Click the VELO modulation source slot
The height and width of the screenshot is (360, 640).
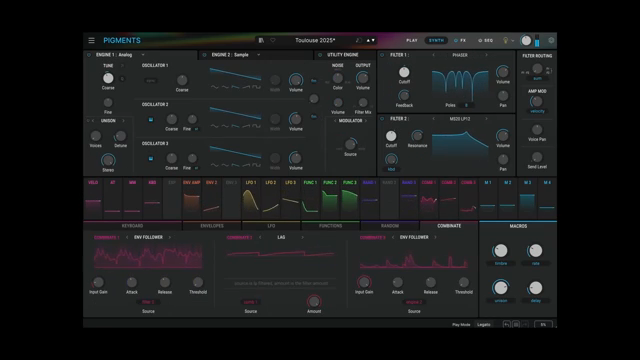coord(93,199)
